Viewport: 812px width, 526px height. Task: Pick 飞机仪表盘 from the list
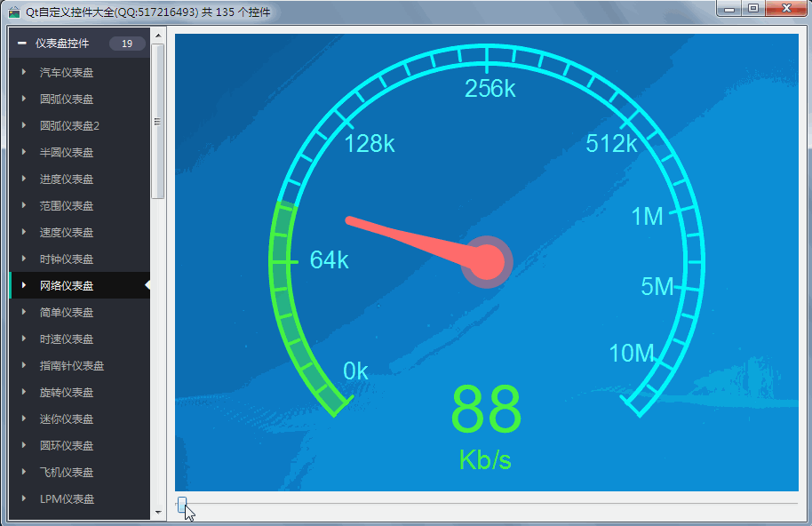[67, 472]
